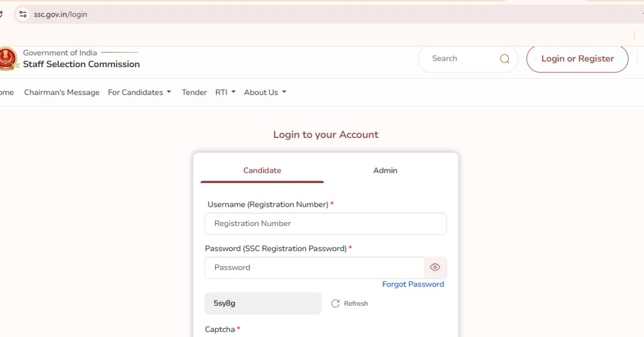Screen dimensions: 644x337
Task: Click the captcha Refresh icon
Action: pyautogui.click(x=335, y=304)
